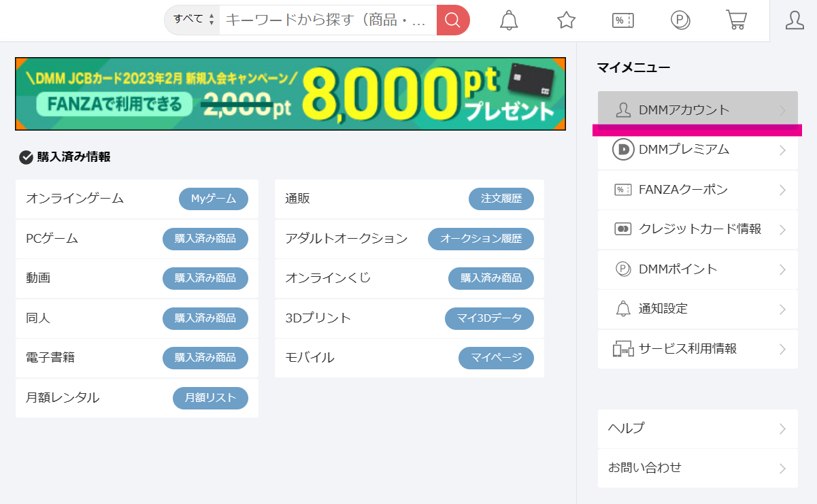Click the star favorites icon
817x504 pixels.
click(x=566, y=20)
